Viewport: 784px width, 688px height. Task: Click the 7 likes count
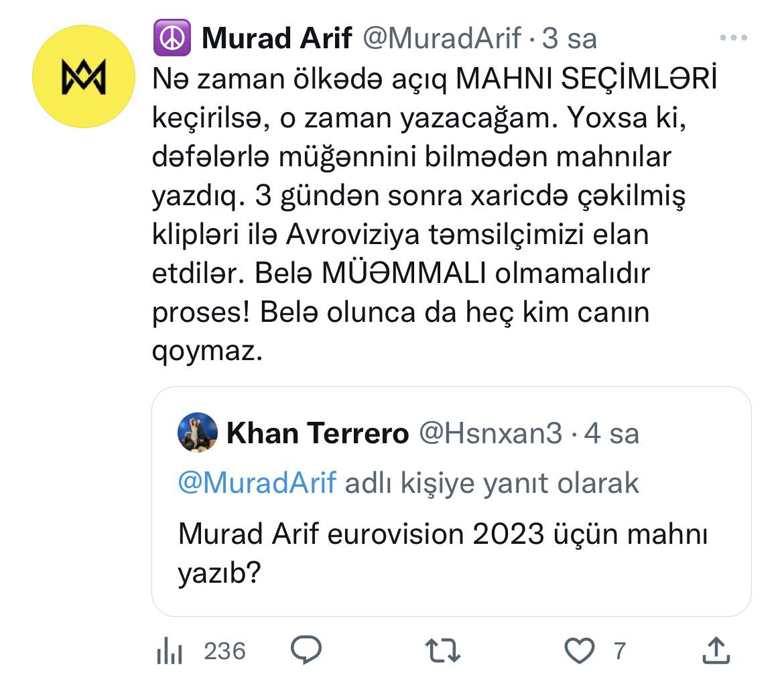(x=619, y=650)
